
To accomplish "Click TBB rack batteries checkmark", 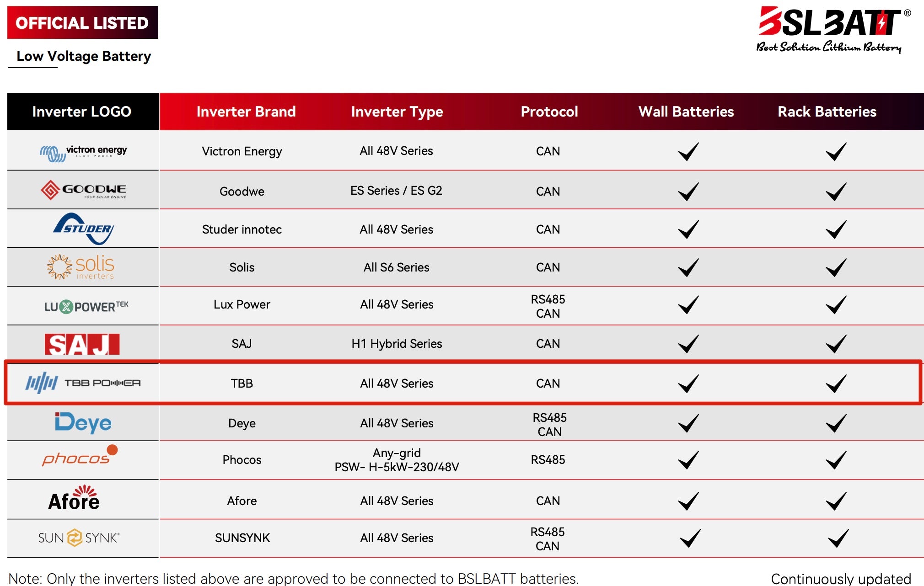I will coord(836,384).
